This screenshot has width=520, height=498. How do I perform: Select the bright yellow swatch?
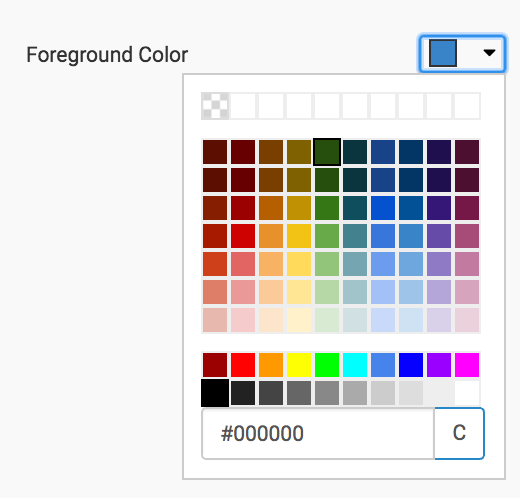(299, 365)
